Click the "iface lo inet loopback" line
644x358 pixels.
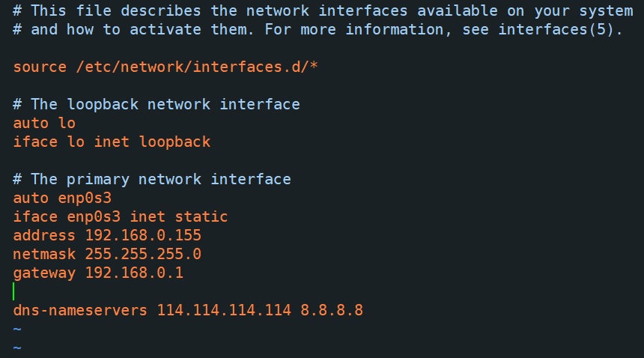pos(112,142)
